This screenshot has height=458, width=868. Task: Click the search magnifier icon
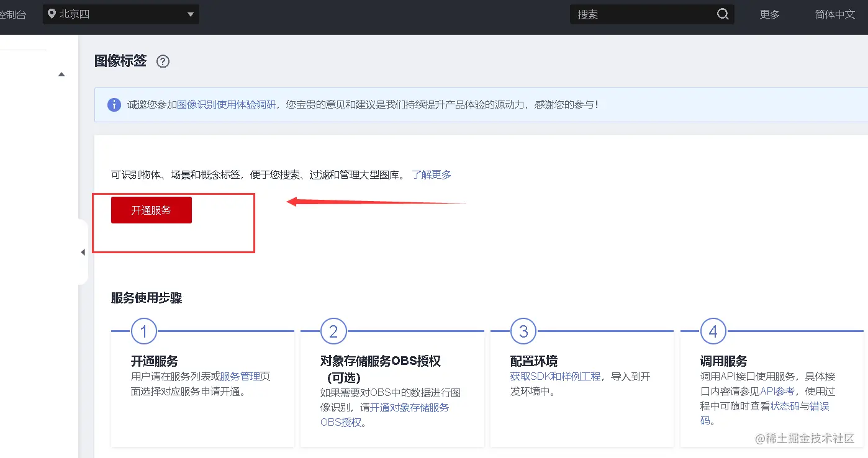click(723, 14)
